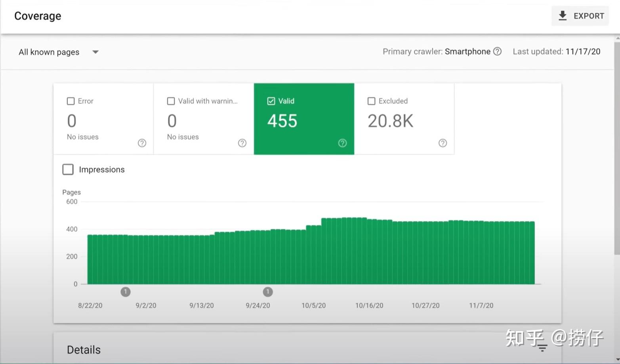Toggle the Impressions checkbox
The width and height of the screenshot is (620, 364).
pos(68,170)
